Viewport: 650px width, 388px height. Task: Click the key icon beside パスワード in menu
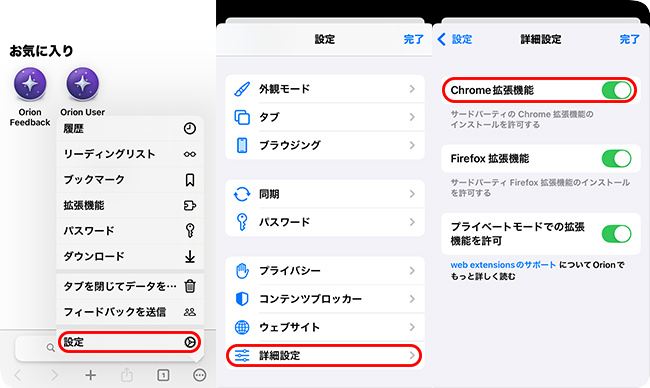coord(190,230)
